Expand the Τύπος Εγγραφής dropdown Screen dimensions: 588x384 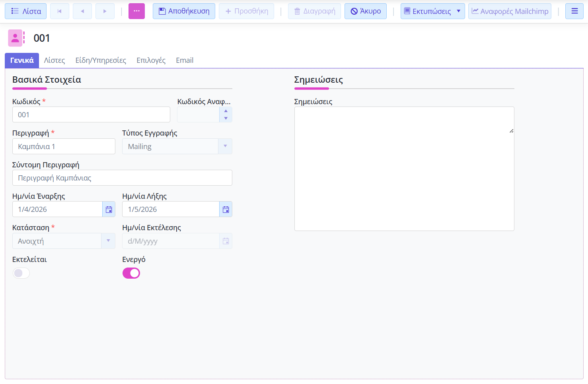225,146
